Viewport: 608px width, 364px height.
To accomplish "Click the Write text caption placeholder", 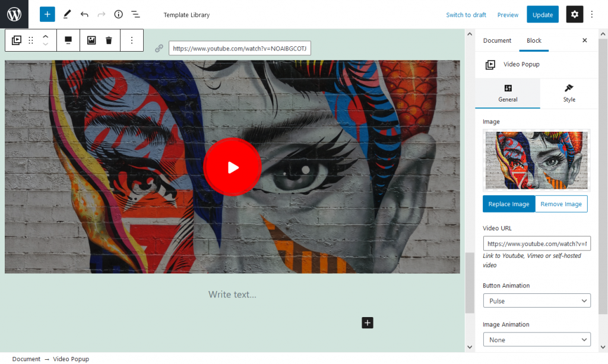I will click(232, 294).
